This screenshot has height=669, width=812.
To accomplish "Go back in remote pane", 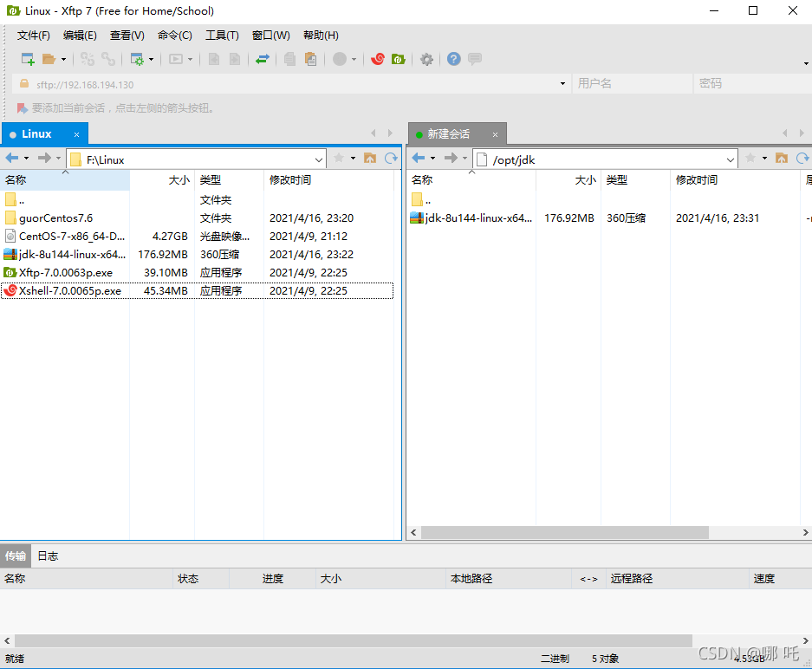I will pyautogui.click(x=419, y=158).
